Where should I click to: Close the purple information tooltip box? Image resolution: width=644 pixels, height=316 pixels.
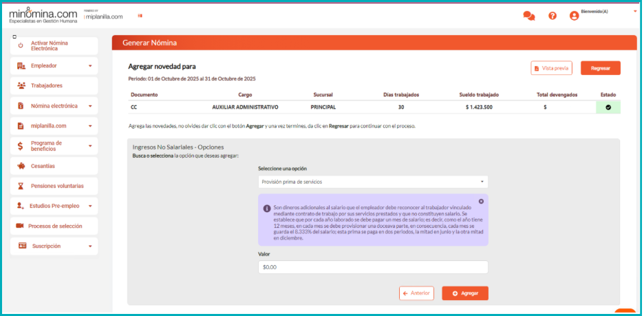tap(481, 201)
